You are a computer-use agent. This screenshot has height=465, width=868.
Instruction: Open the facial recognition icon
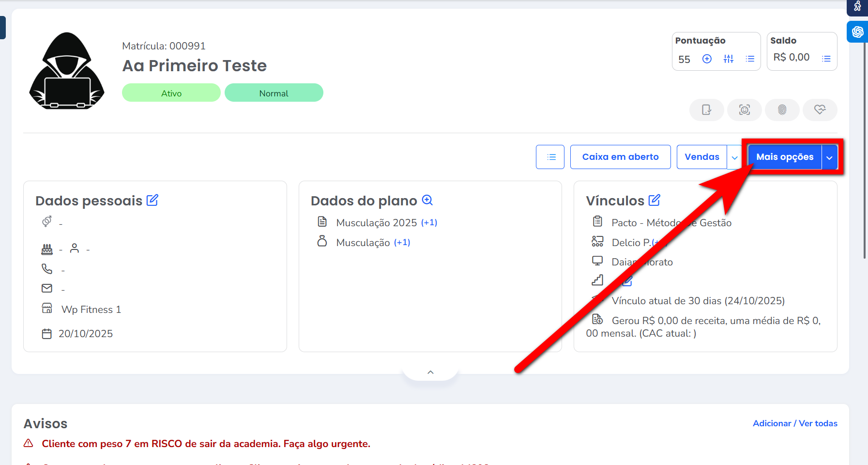tap(745, 110)
